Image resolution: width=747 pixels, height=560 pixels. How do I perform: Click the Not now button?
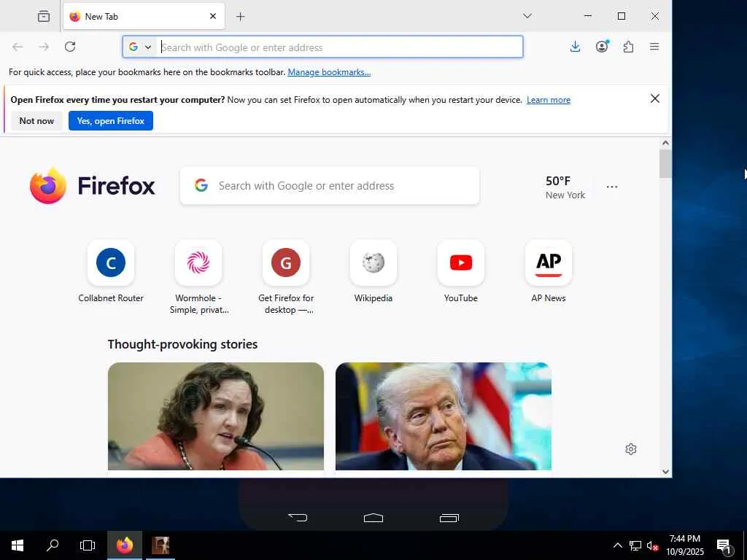pos(36,121)
